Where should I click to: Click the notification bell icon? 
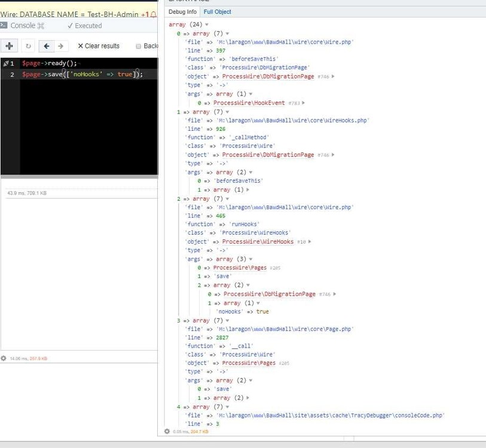pyautogui.click(x=154, y=14)
